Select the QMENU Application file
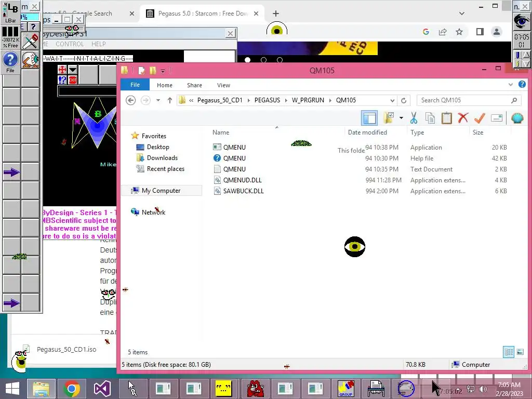Viewport: 532px width, 399px height. (234, 147)
